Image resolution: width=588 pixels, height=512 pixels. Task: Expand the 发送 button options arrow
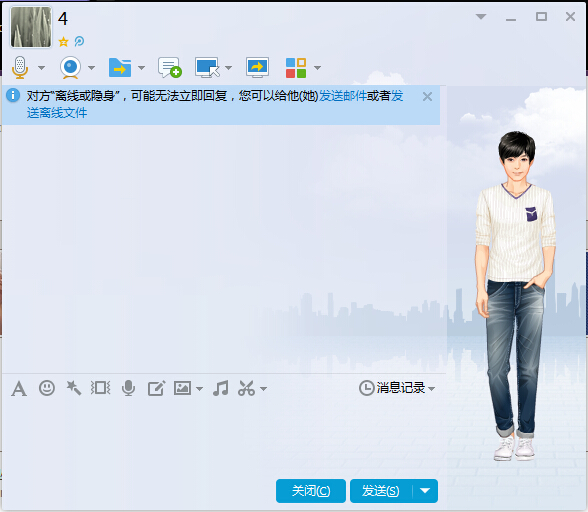tap(425, 491)
